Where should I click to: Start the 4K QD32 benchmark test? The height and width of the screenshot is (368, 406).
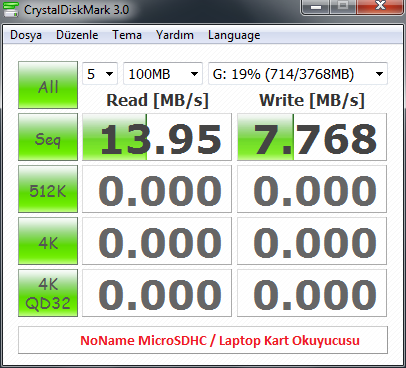(x=48, y=293)
